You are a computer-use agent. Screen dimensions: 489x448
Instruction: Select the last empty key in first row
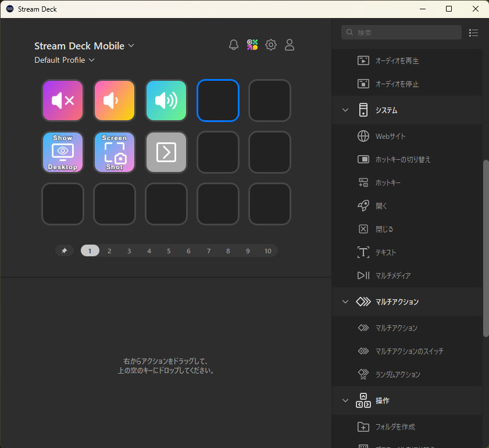[270, 101]
